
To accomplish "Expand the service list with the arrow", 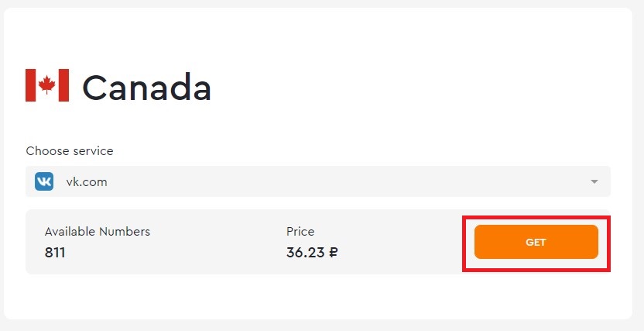I will [x=594, y=181].
